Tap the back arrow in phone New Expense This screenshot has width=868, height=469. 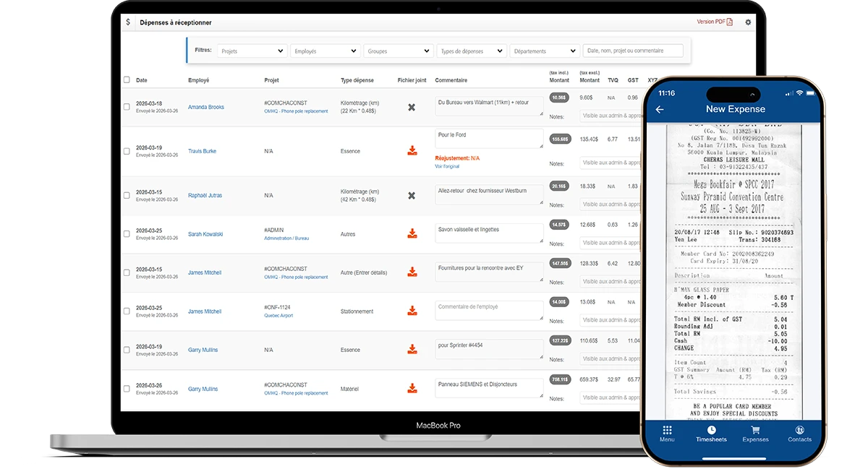coord(659,109)
